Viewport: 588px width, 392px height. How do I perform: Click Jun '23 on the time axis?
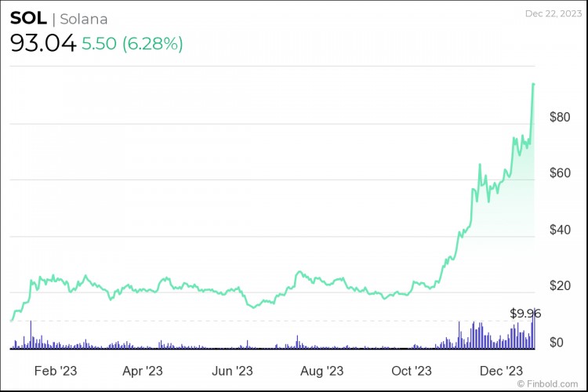[233, 370]
